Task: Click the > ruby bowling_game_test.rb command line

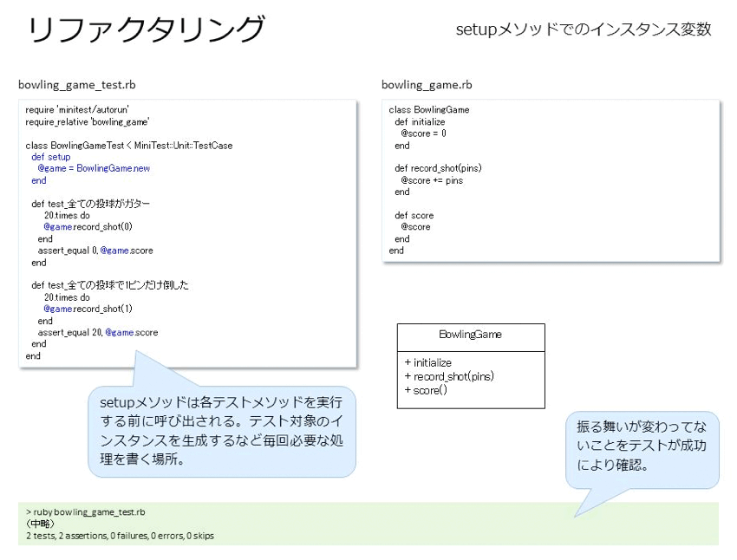Action: click(86, 512)
